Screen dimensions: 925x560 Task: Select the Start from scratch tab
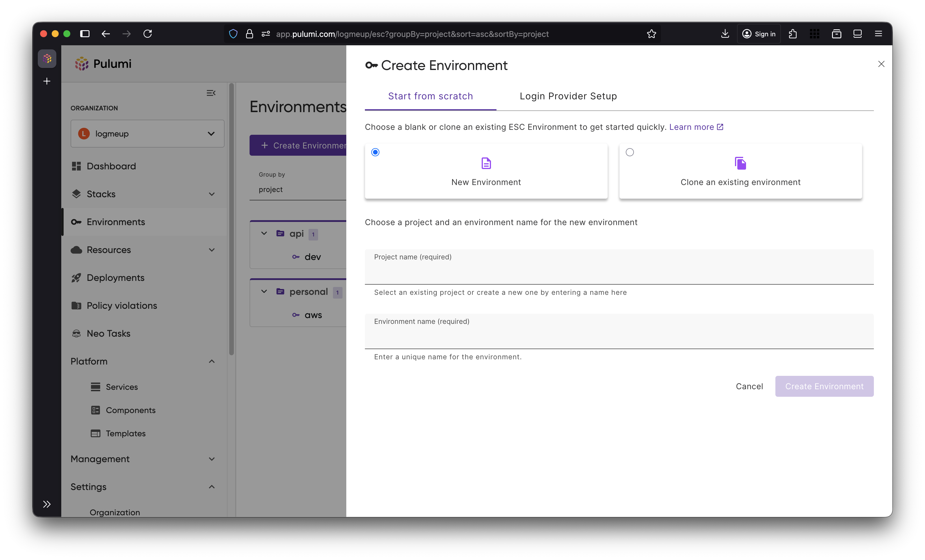(430, 96)
